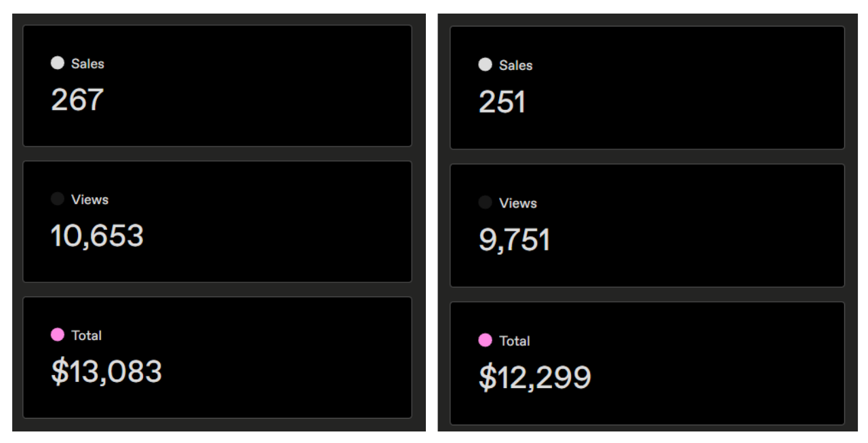This screenshot has width=868, height=443.
Task: Click the white dot beside Sales 267
Action: tap(58, 63)
